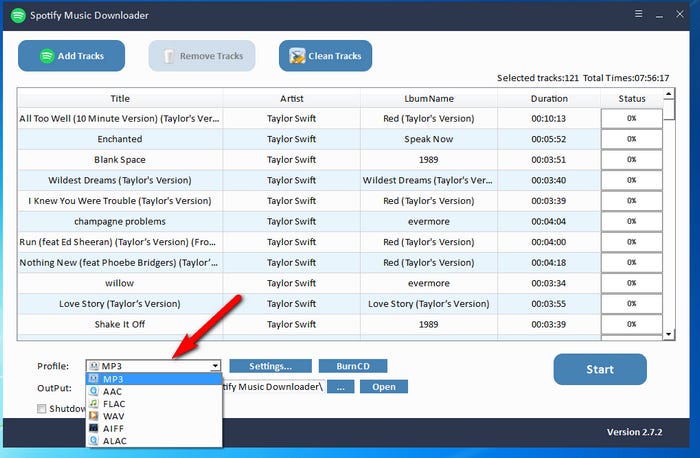This screenshot has width=700, height=458.
Task: Select the willow track
Action: (x=119, y=283)
